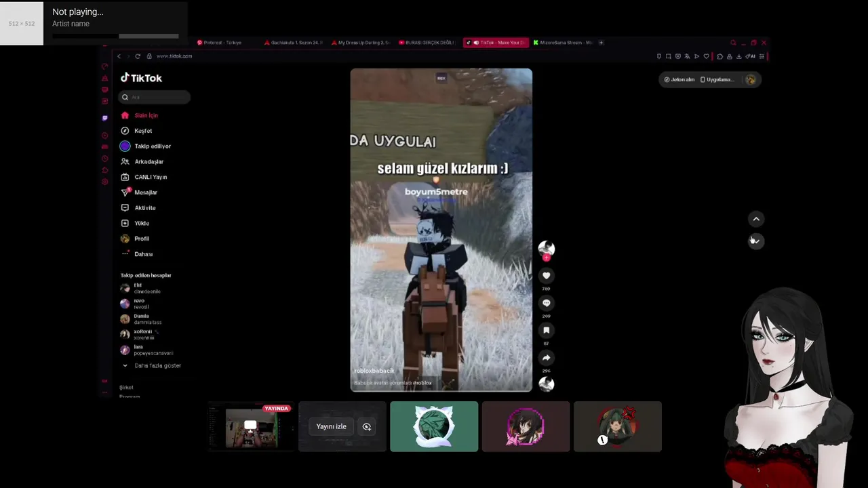Share the video with the arrow icon
This screenshot has height=488, width=868.
click(546, 358)
